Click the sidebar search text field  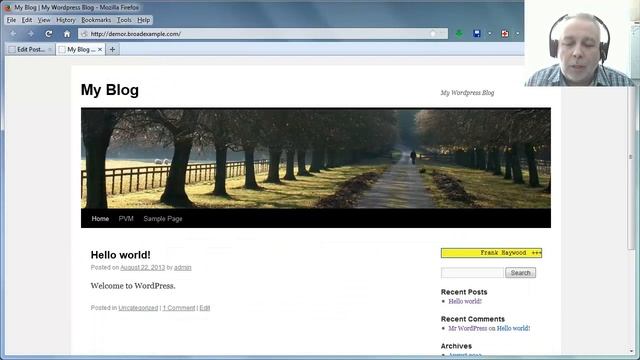(472, 273)
